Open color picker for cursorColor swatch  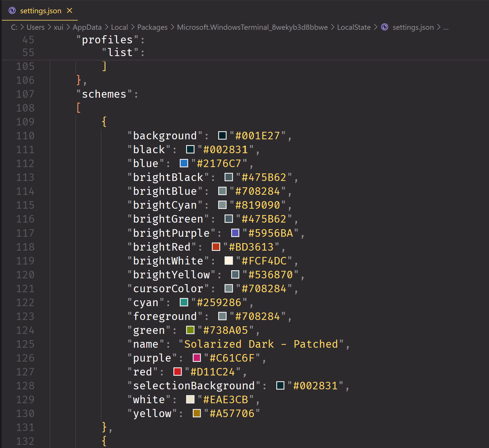click(x=229, y=288)
